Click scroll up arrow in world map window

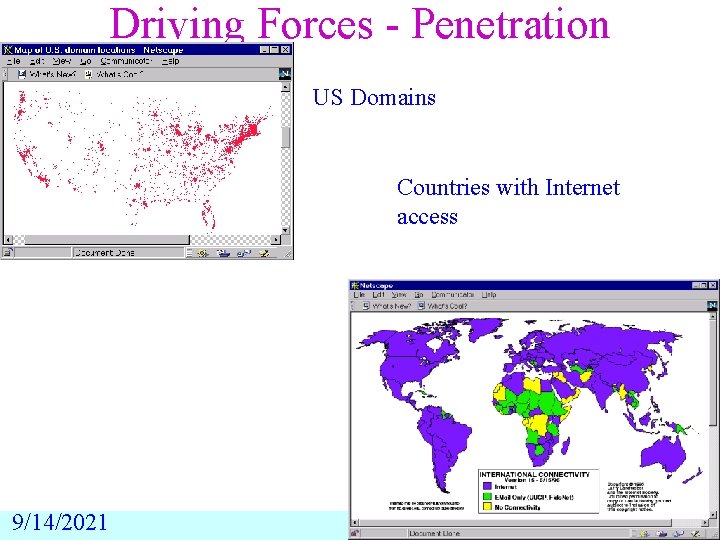tap(713, 316)
